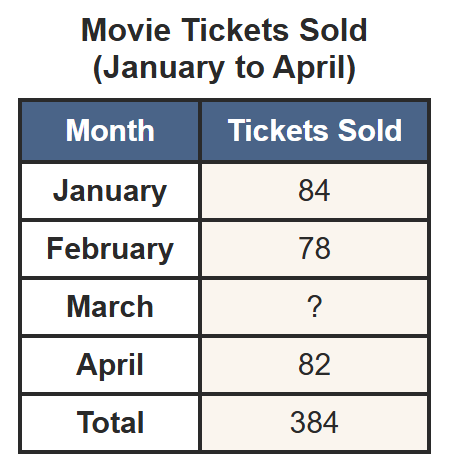The height and width of the screenshot is (472, 449).
Task: Click the word April in subtitle
Action: (x=311, y=68)
